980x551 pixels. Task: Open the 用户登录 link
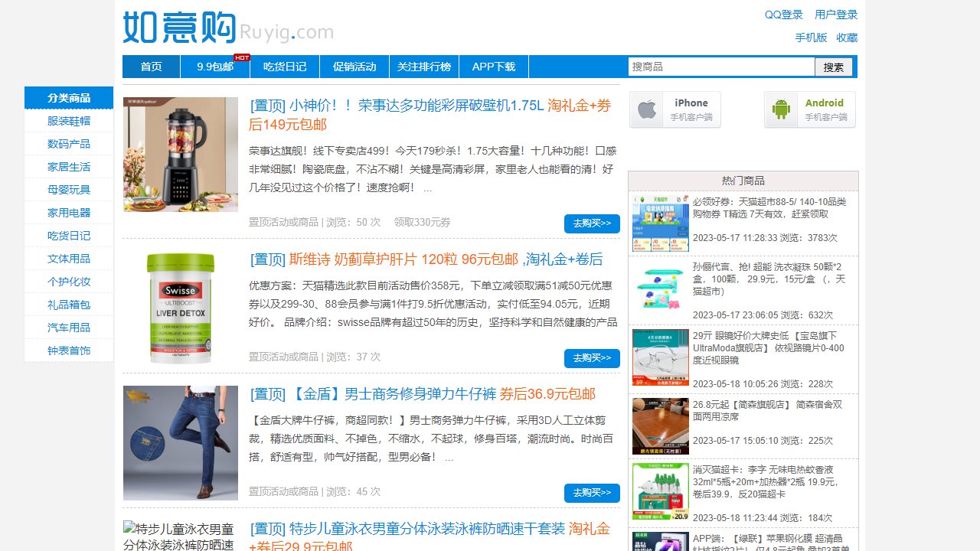point(836,15)
